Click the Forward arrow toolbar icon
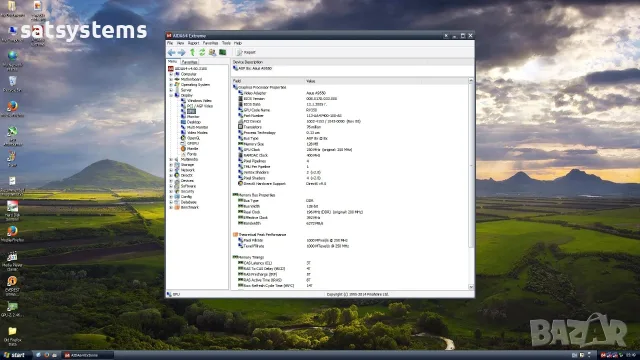The image size is (640, 360). point(182,53)
